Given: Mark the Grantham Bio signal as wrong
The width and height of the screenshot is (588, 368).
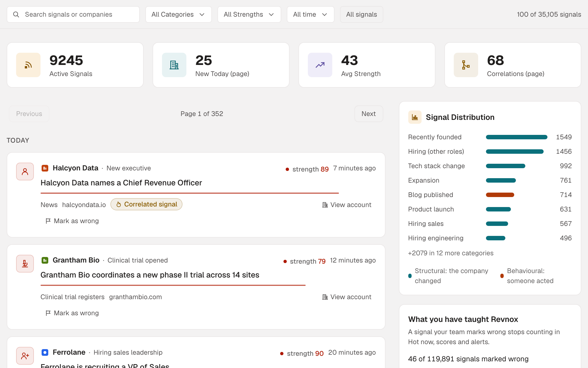Looking at the screenshot, I should pos(72,313).
